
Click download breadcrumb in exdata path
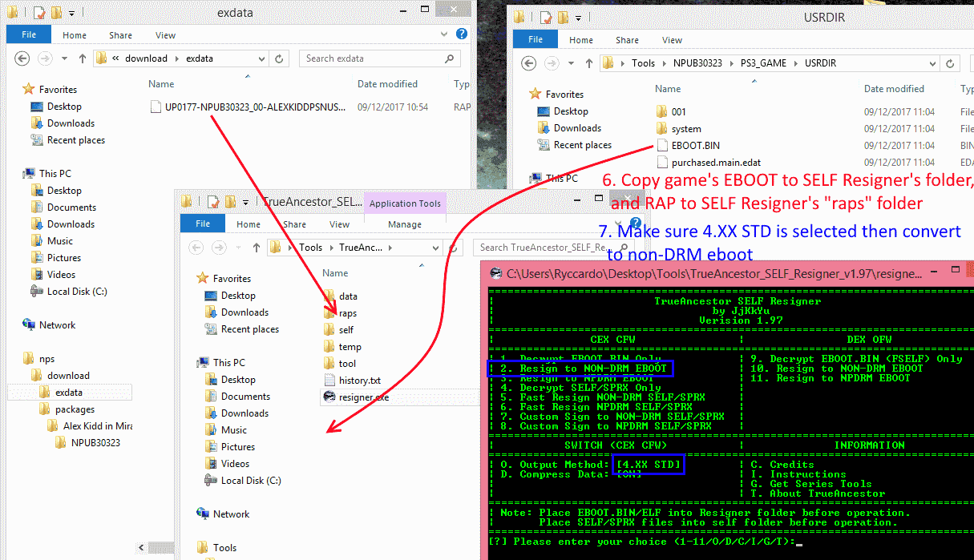147,58
